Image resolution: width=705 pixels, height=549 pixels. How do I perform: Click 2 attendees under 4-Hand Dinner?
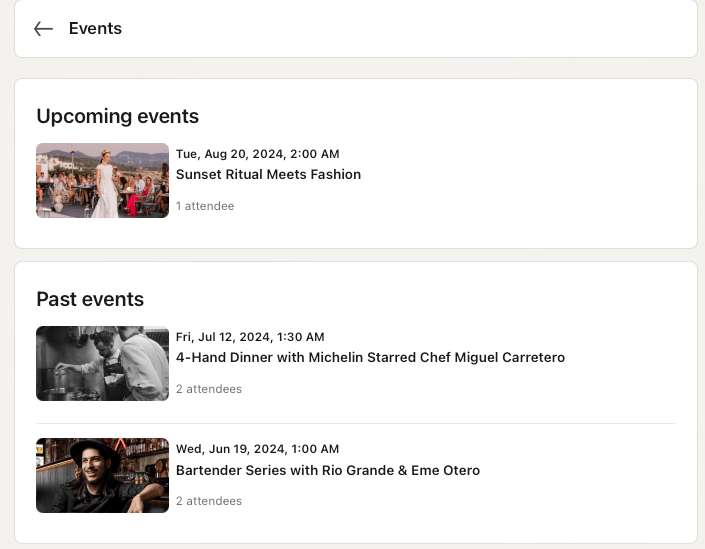pos(209,389)
